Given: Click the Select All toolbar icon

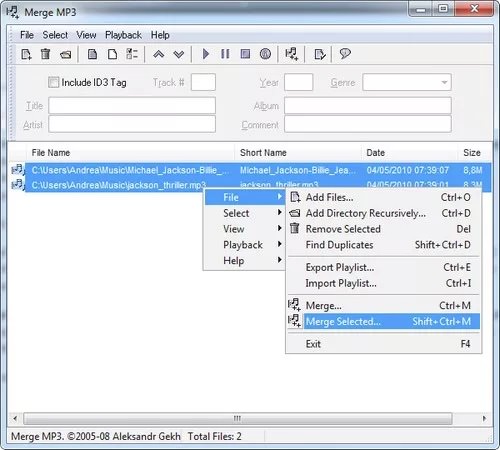Looking at the screenshot, I should pos(92,54).
